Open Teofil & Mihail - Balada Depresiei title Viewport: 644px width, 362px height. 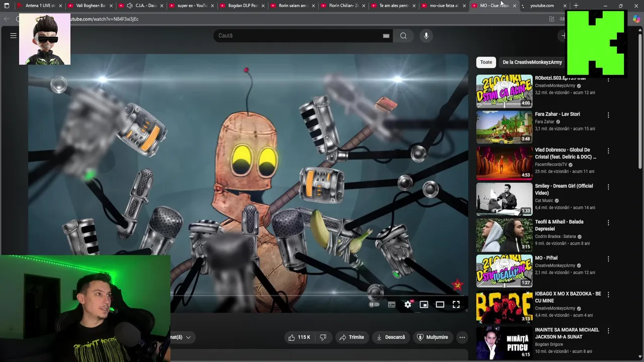559,225
